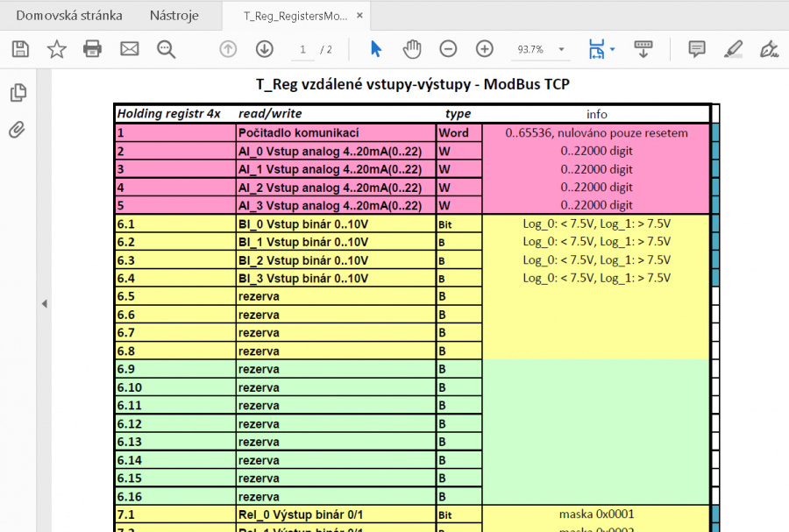Activate the hand pan tool
Screen dimensions: 789x532
pyautogui.click(x=412, y=49)
